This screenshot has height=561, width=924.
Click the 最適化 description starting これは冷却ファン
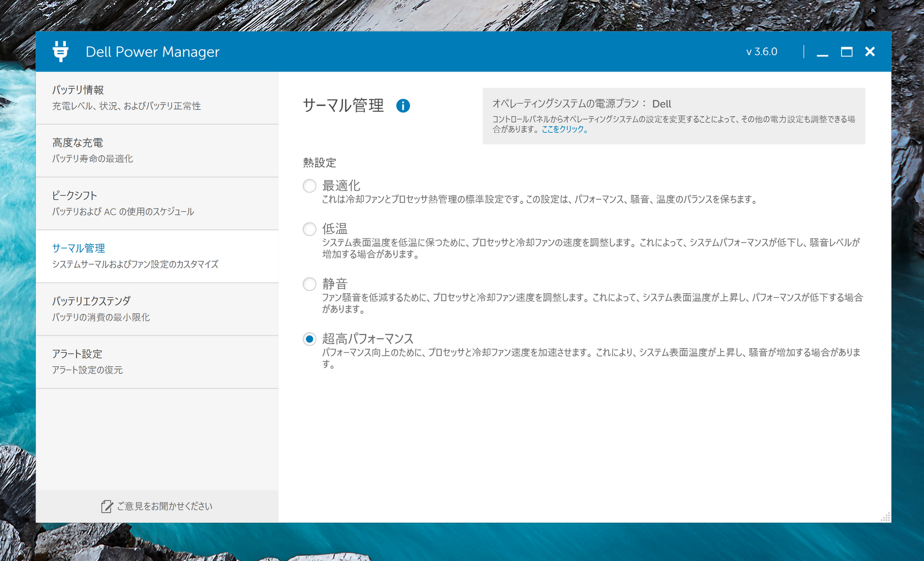pyautogui.click(x=540, y=200)
